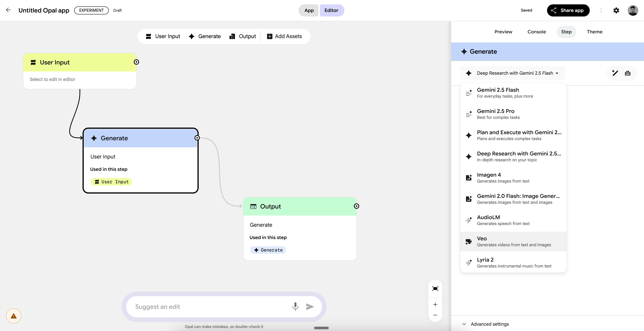This screenshot has width=644, height=331.
Task: Switch to the Console tab
Action: pyautogui.click(x=536, y=32)
